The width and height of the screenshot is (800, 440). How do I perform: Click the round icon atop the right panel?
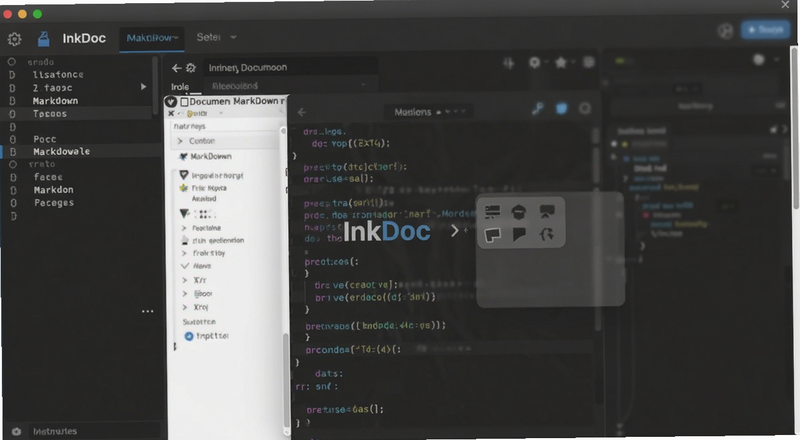[759, 60]
